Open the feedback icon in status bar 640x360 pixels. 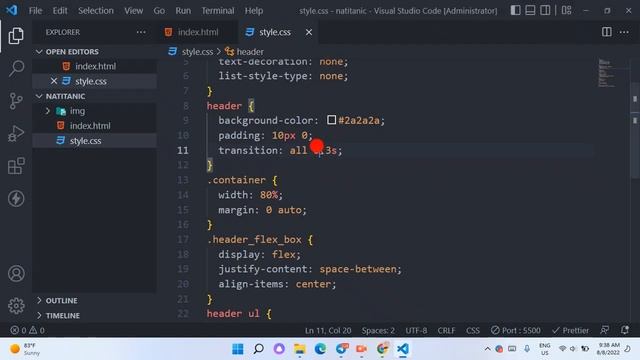coord(604,330)
